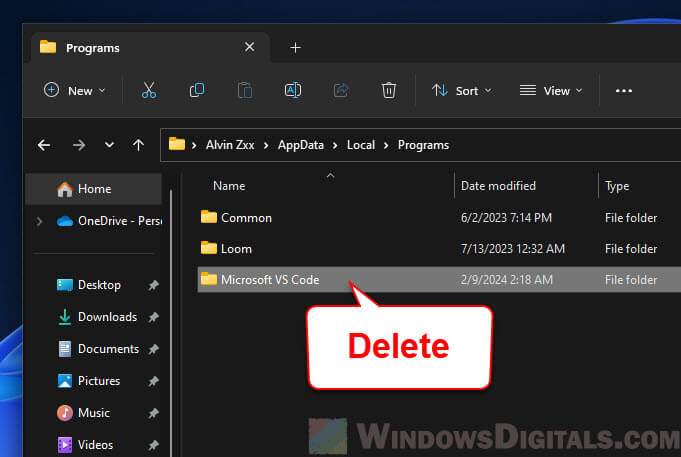Open the Sort options dropdown

coord(462,90)
